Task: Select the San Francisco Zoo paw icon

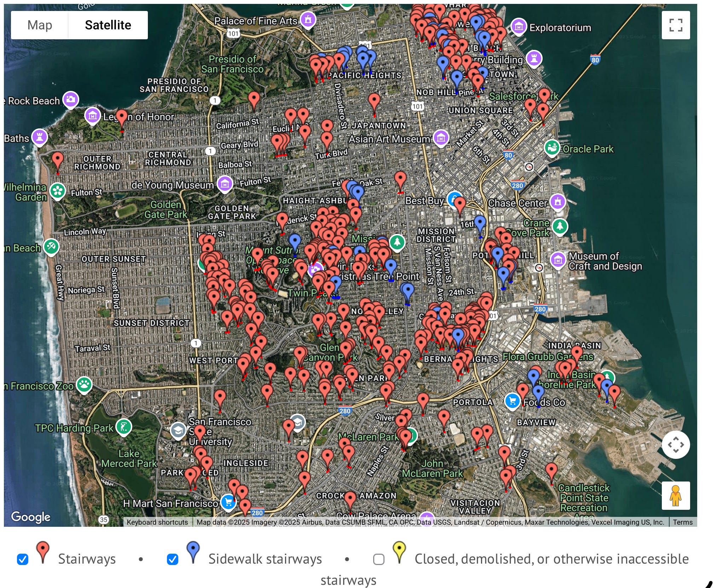Action: (x=84, y=385)
